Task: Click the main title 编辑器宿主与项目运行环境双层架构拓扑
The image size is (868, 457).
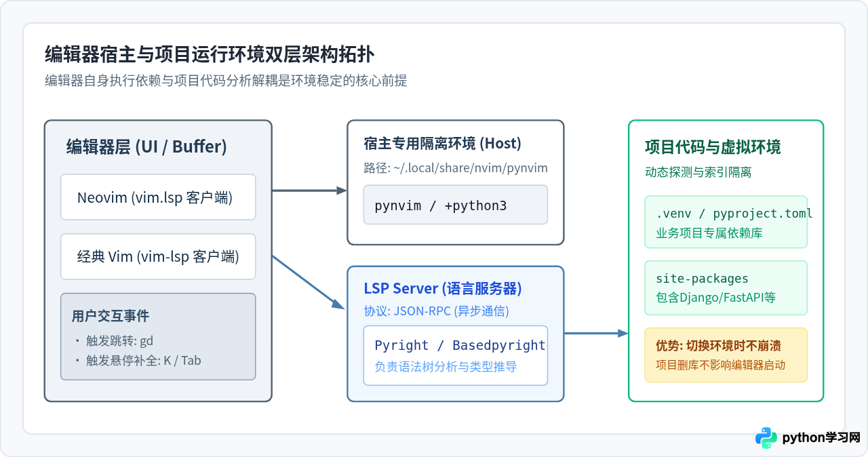Action: (210, 54)
